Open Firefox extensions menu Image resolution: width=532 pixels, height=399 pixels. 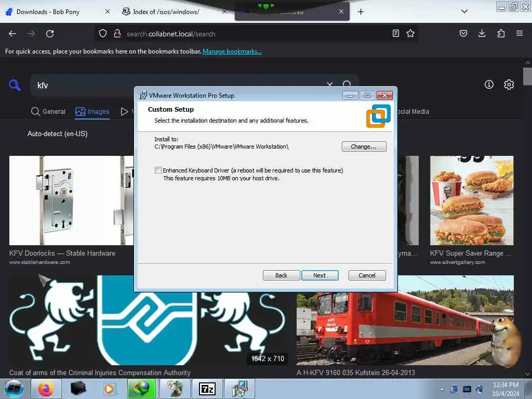501,33
